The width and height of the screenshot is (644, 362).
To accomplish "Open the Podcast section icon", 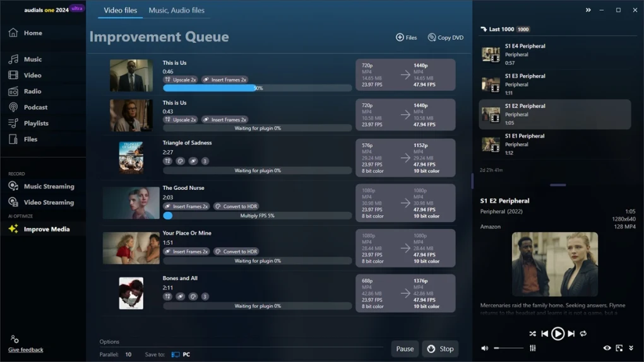I will 13,107.
